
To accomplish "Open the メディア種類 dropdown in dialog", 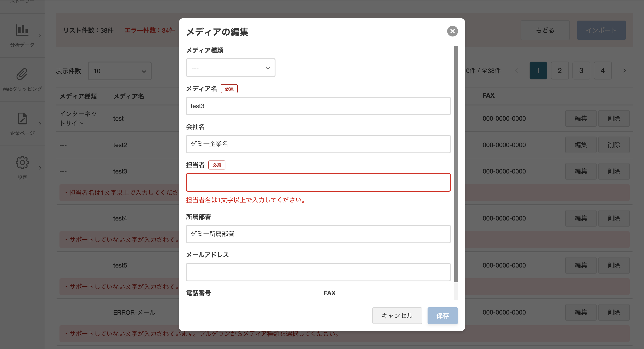I will (231, 68).
